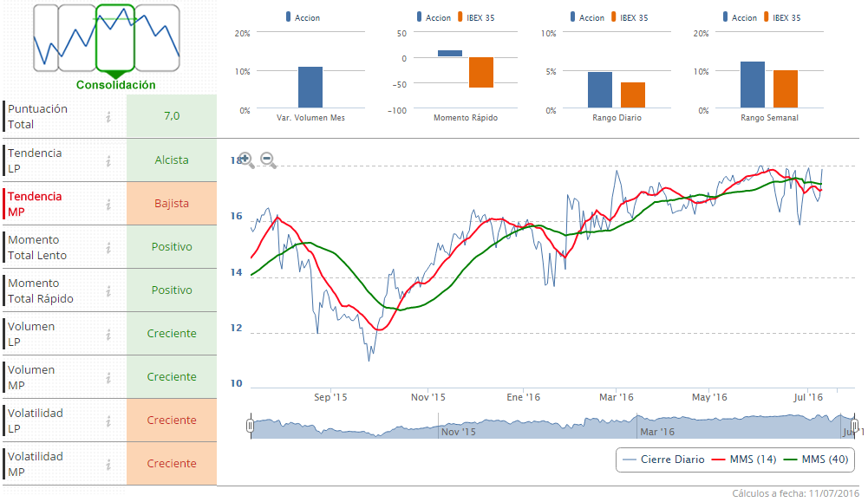Screen dimensions: 868x502
Task: Click info icon beside Tendencia LP
Action: [x=108, y=160]
